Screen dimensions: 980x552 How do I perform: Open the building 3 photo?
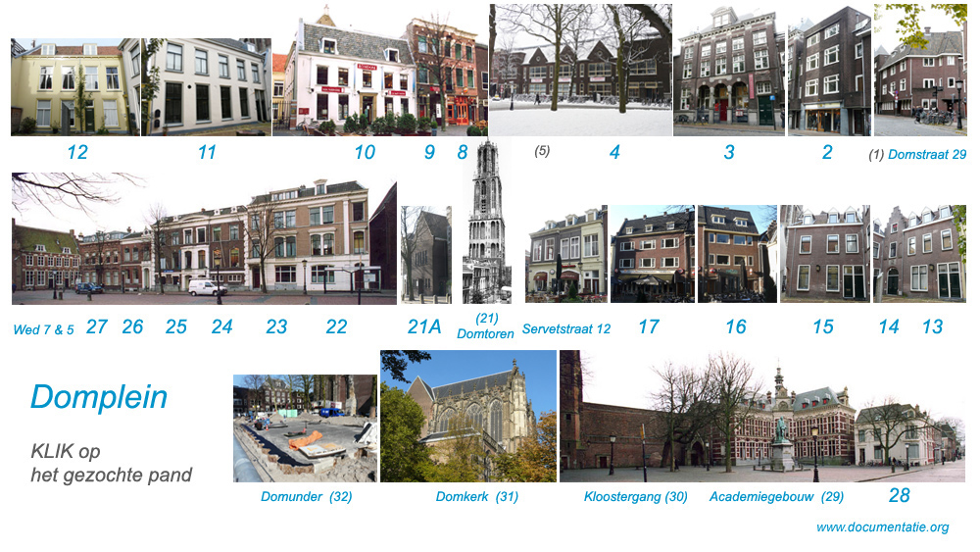tap(728, 71)
